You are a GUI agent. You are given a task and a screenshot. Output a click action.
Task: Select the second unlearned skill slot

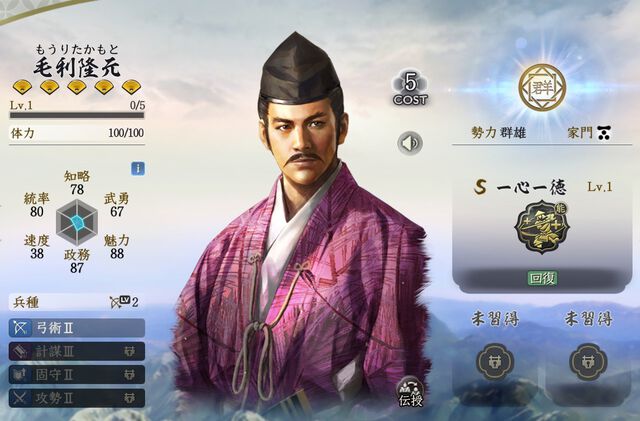[588, 362]
